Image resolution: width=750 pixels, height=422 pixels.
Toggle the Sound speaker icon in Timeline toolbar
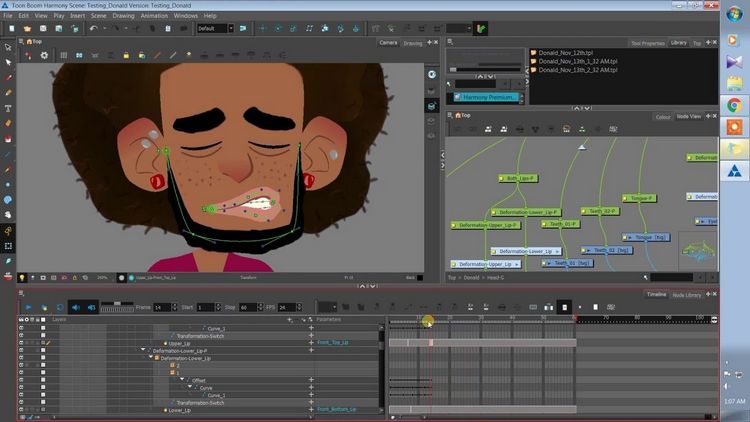76,307
